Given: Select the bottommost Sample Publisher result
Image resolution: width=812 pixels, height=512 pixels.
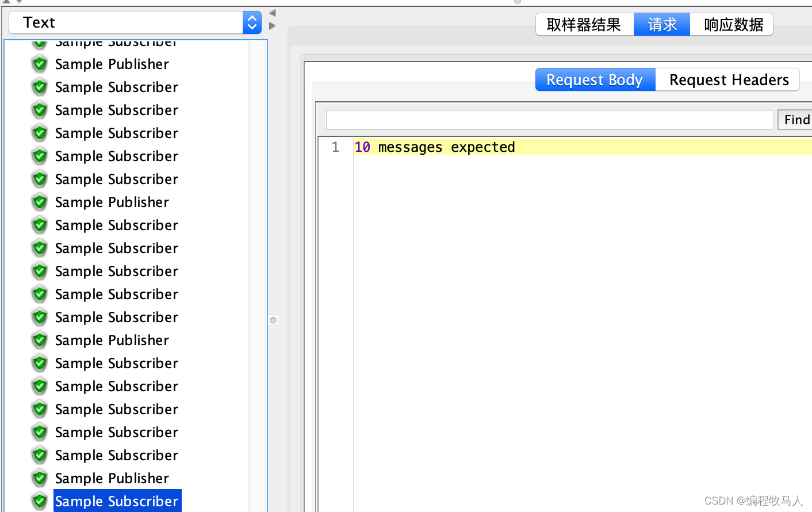Looking at the screenshot, I should point(112,478).
